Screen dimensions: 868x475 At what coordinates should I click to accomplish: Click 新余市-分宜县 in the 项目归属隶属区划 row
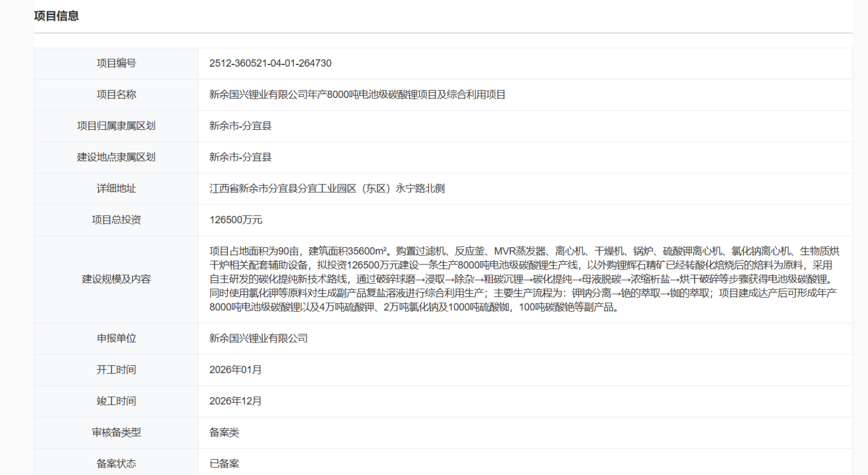[x=240, y=126]
